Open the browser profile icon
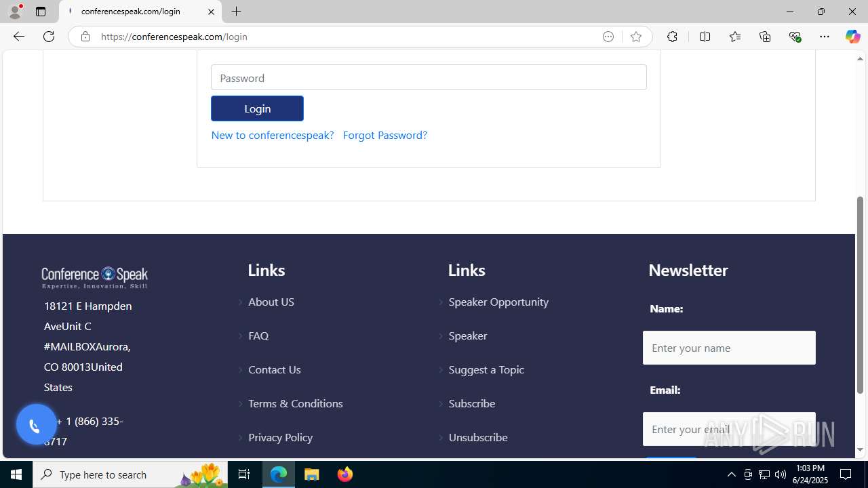 point(15,12)
